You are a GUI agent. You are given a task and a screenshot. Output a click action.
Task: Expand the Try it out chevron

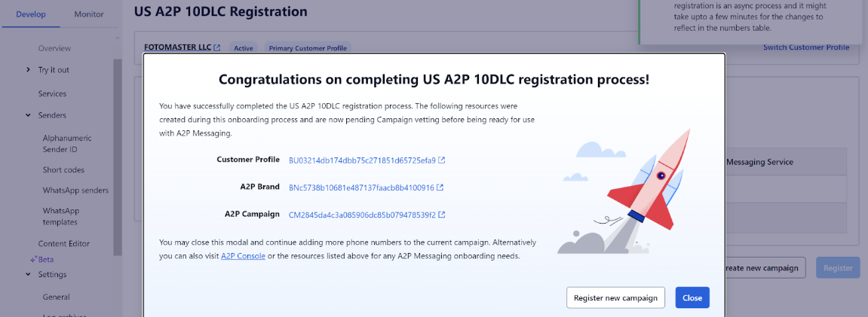point(28,69)
